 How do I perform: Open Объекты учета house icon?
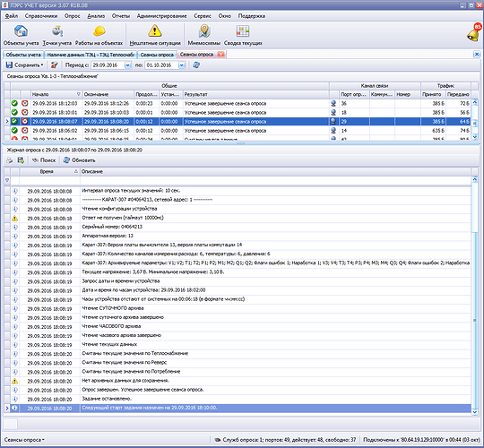pyautogui.click(x=21, y=30)
